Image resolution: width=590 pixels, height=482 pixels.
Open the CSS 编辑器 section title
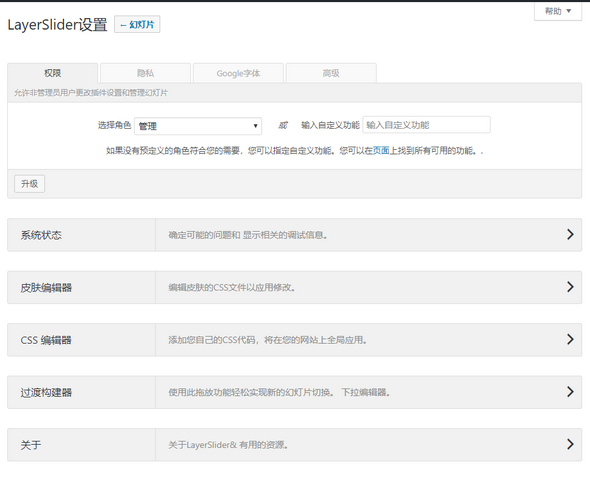click(46, 340)
